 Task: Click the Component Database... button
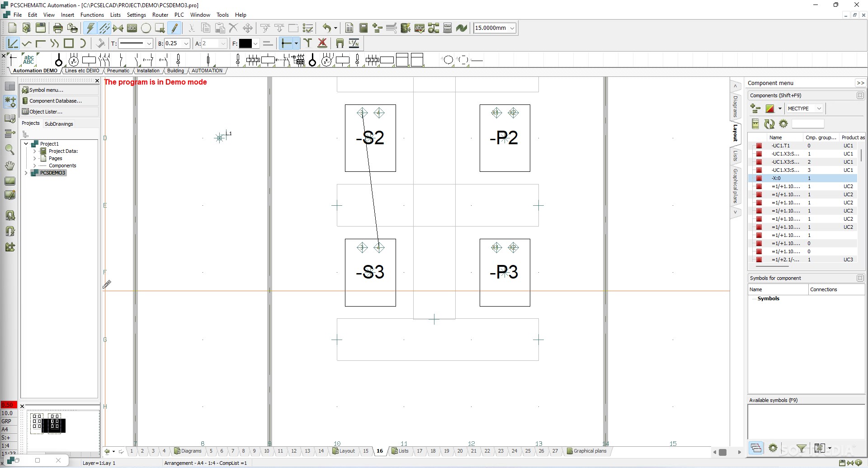click(59, 101)
